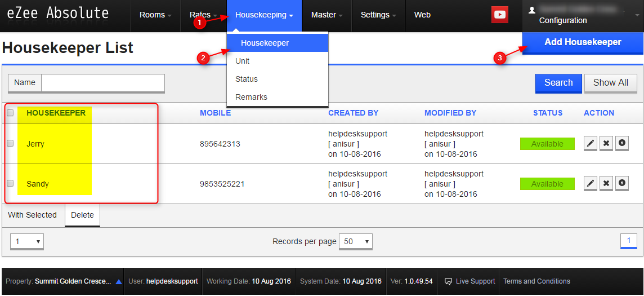Click the Search button
644x296 pixels.
click(558, 83)
